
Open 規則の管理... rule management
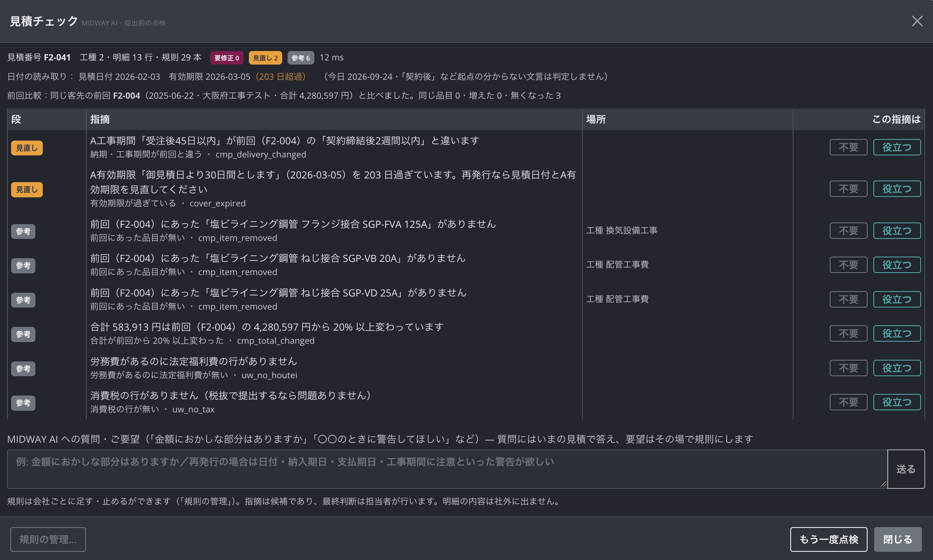click(48, 539)
